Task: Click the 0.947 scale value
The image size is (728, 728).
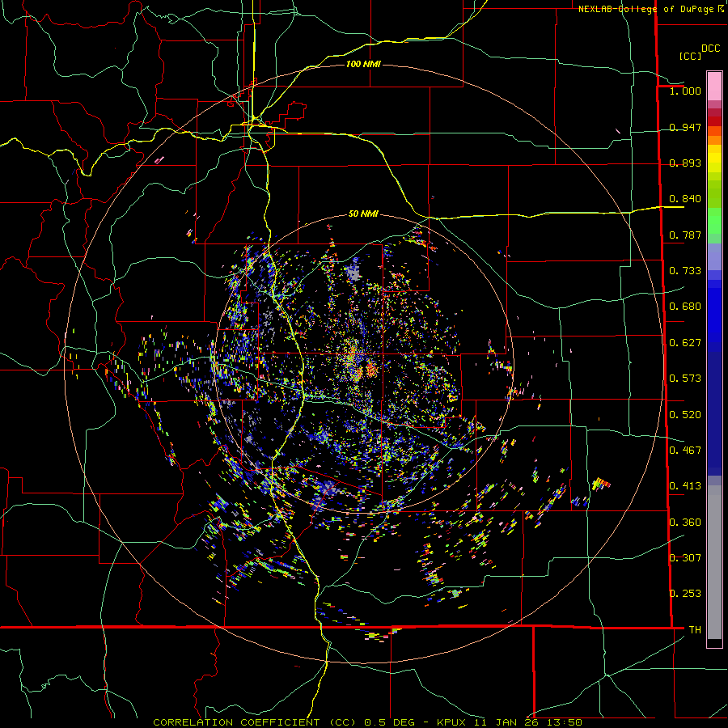Action: [x=685, y=127]
